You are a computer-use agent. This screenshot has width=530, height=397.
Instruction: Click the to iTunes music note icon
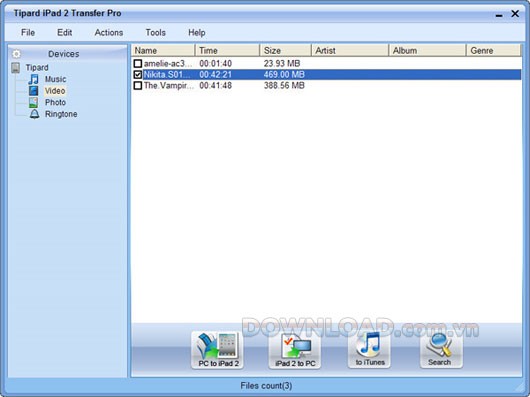(x=369, y=349)
